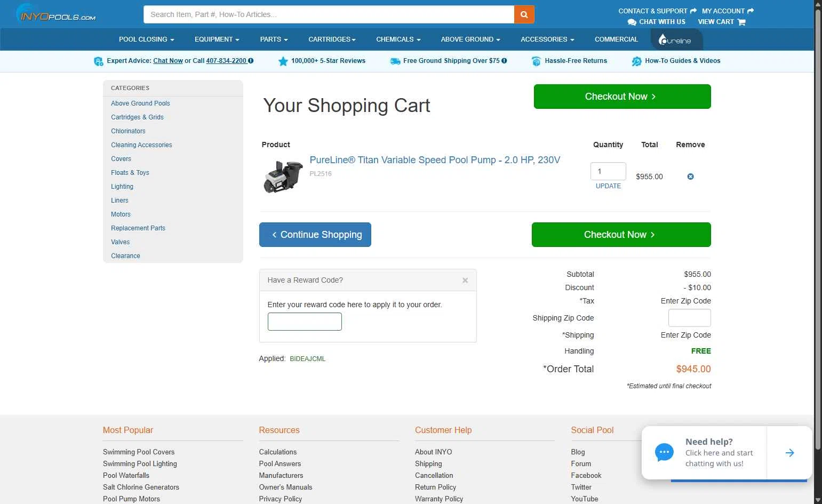Click the How-To Guides icon
This screenshot has width=822, height=504.
click(x=636, y=61)
